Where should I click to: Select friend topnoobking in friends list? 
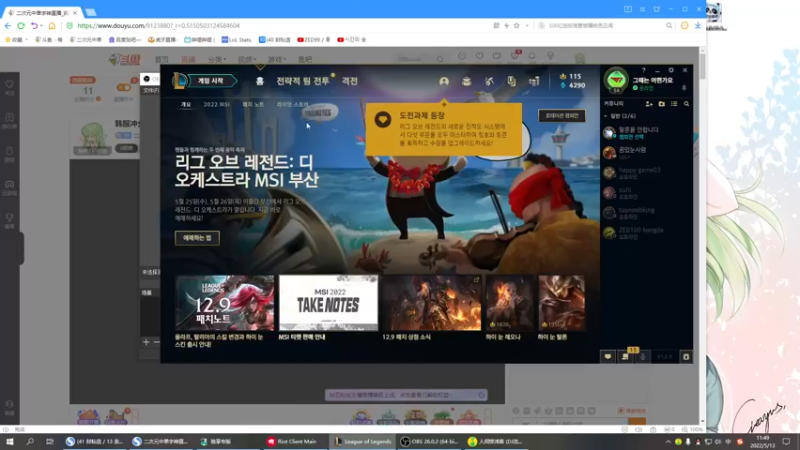pyautogui.click(x=646, y=213)
